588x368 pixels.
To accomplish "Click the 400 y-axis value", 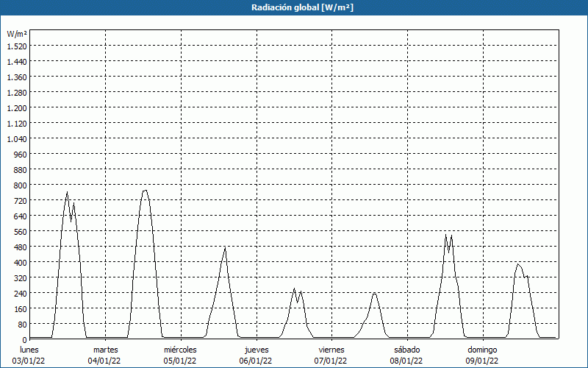I will tap(21, 262).
